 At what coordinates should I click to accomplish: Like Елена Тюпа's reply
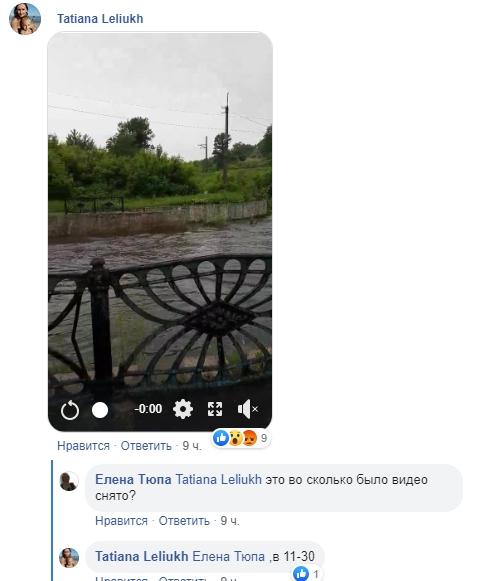[121, 521]
